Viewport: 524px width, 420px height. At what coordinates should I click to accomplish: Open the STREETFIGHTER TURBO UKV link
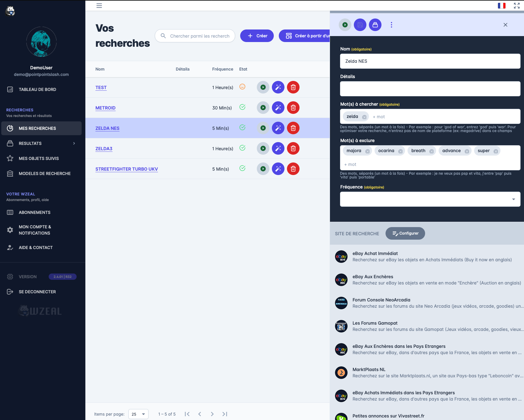[127, 169]
